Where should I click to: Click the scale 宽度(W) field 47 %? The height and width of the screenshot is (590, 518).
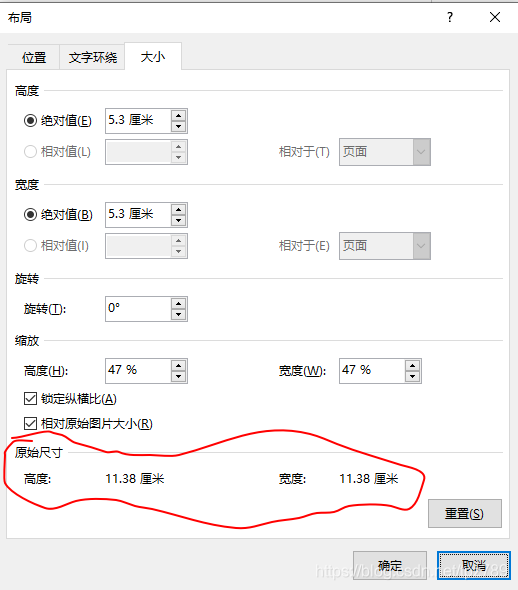372,371
